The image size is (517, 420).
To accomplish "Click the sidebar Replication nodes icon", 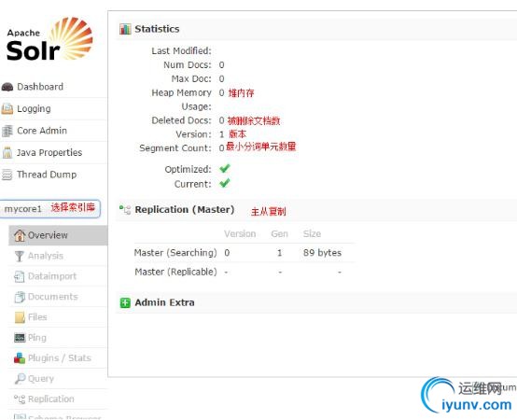I will pyautogui.click(x=20, y=399).
